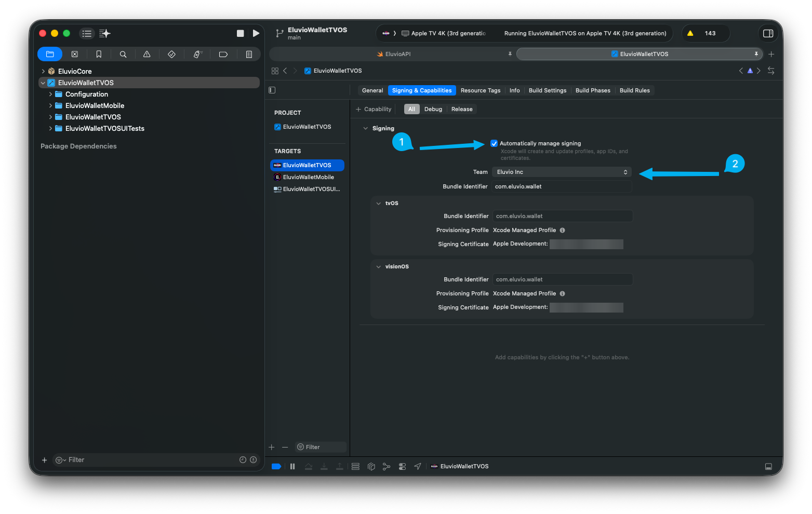The width and height of the screenshot is (812, 514).
Task: Hide the project and targets list
Action: (272, 90)
